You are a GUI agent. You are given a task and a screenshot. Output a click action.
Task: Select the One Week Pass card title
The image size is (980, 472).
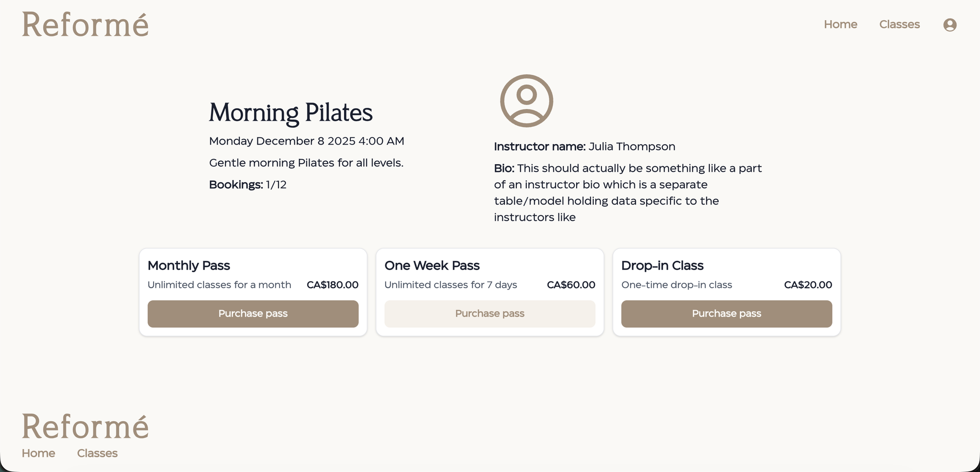[x=432, y=266]
